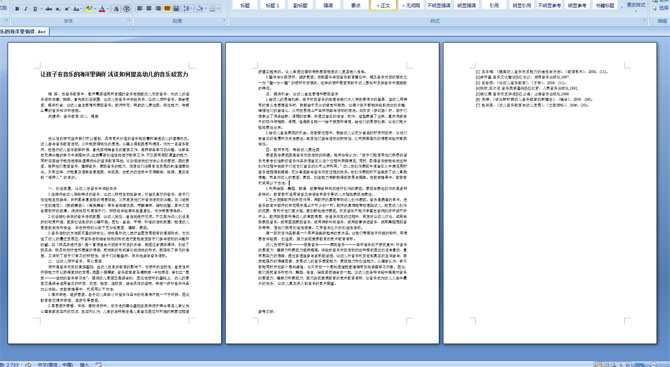Click the character border icon
The width and height of the screenshot is (670, 367).
tap(116, 9)
